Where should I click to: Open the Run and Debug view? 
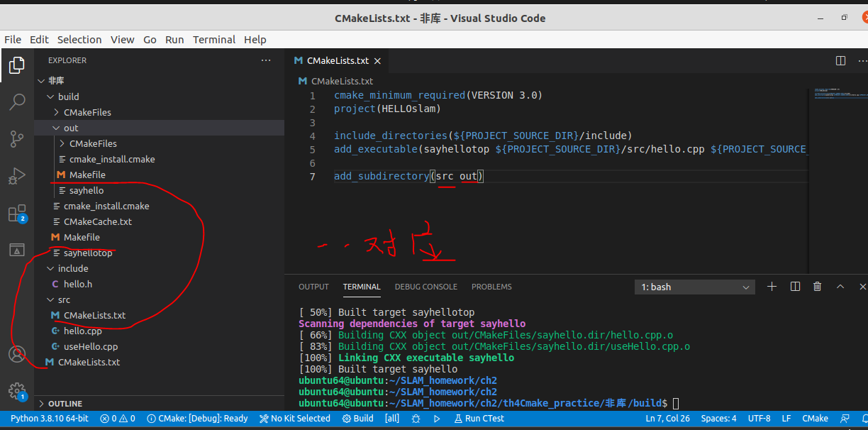click(x=16, y=176)
